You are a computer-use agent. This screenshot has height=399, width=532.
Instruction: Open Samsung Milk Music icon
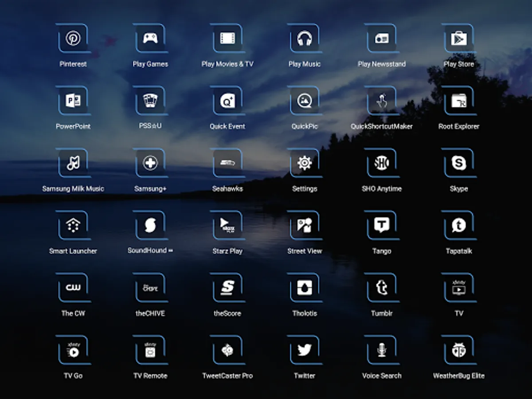pyautogui.click(x=73, y=163)
